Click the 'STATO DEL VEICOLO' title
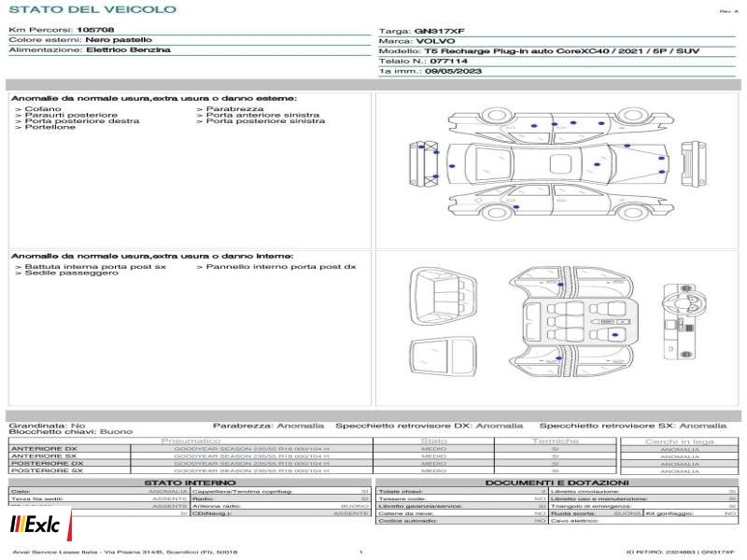Screen dimensions: 747x560 [x=92, y=9]
